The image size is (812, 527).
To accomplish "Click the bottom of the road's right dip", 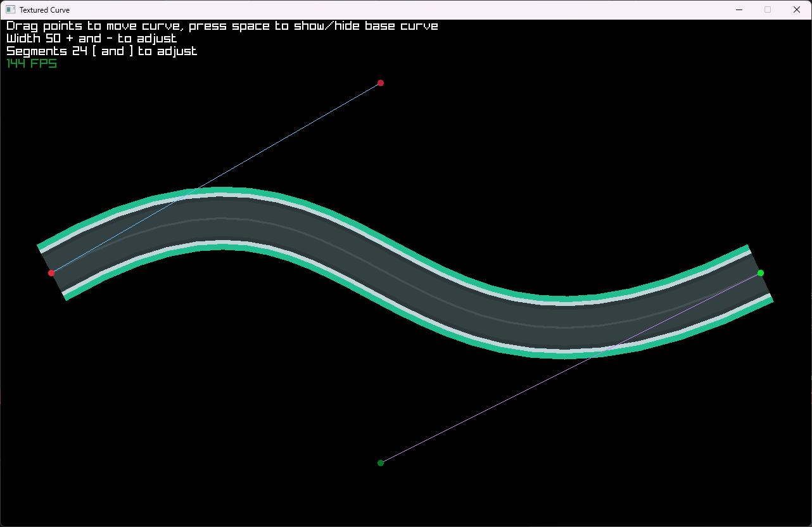I will [x=566, y=327].
